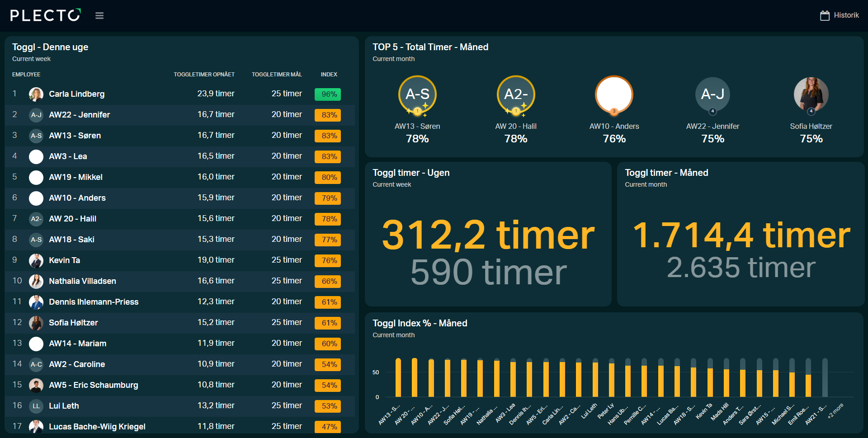This screenshot has height=438, width=868.
Task: Click the 312,2 timer weekly total
Action: pyautogui.click(x=488, y=235)
